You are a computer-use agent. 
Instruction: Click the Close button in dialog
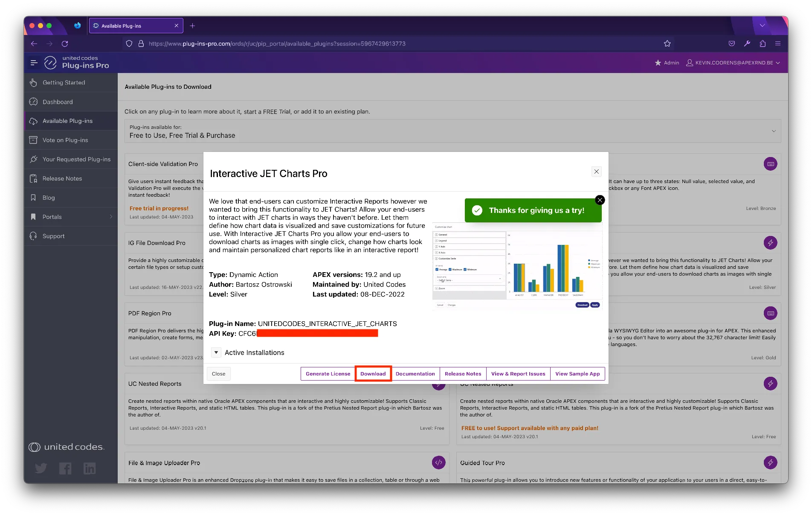[219, 374]
